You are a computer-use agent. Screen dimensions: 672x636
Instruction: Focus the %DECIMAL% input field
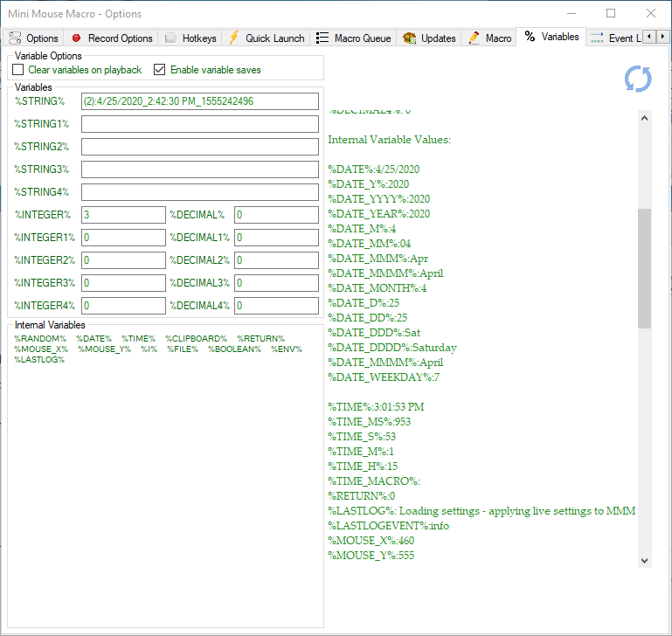pos(276,215)
